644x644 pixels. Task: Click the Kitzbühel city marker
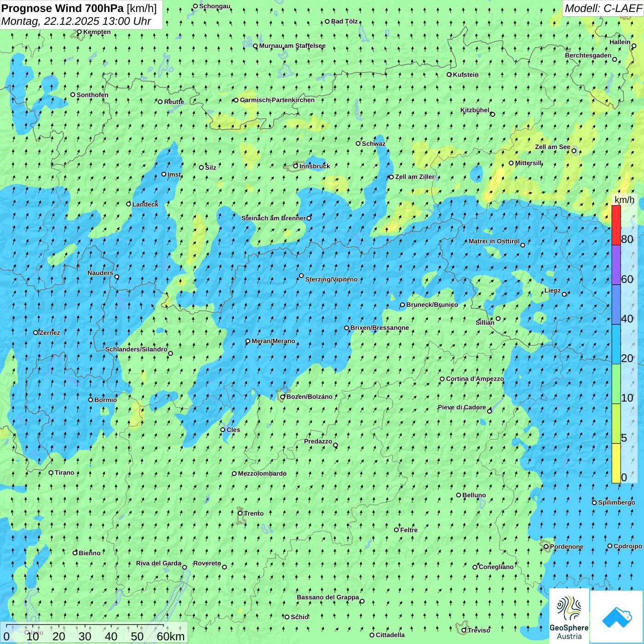point(493,114)
